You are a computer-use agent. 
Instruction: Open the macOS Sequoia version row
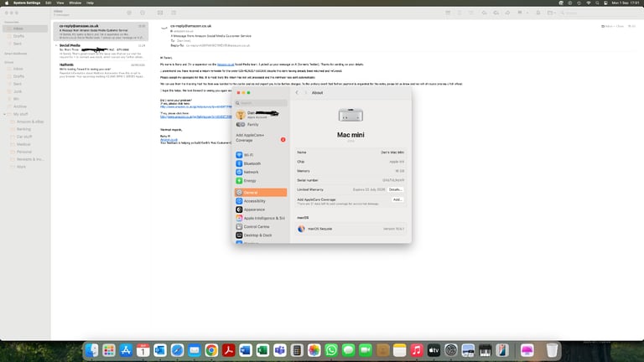pyautogui.click(x=351, y=229)
